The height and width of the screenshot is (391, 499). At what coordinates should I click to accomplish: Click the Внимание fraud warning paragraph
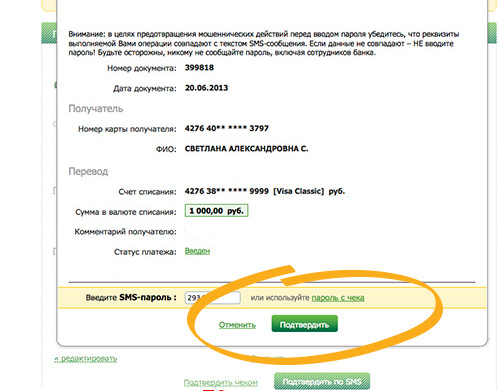[x=264, y=43]
